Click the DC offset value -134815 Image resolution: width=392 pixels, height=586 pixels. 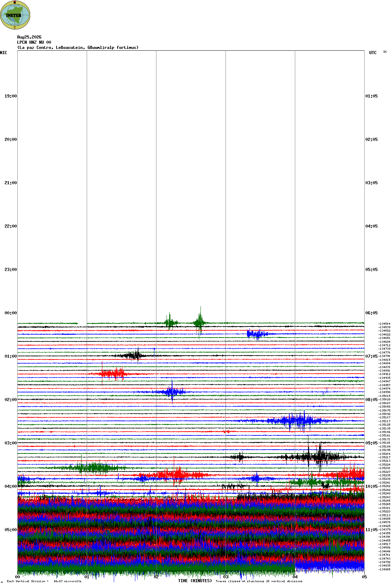point(384,360)
